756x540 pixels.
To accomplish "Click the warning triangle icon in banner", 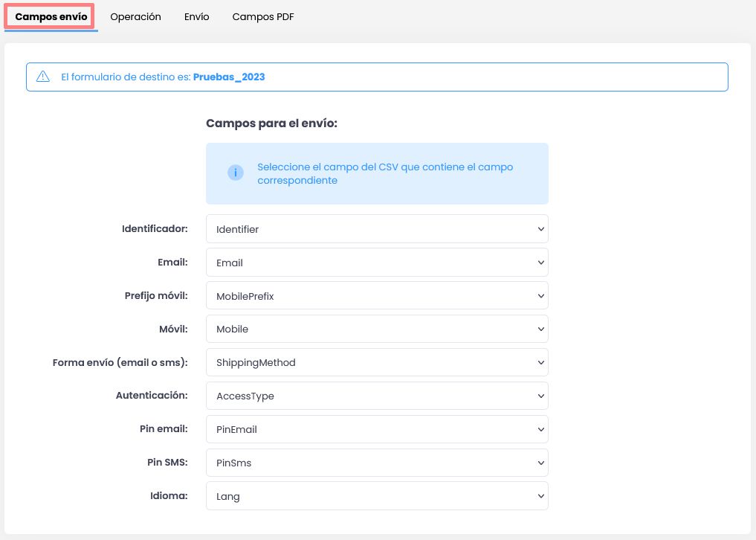I will click(x=43, y=77).
